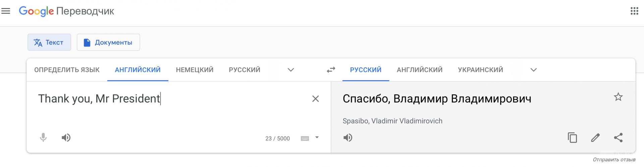Open the Google apps grid
Screen dimensions: 644x167
634,11
